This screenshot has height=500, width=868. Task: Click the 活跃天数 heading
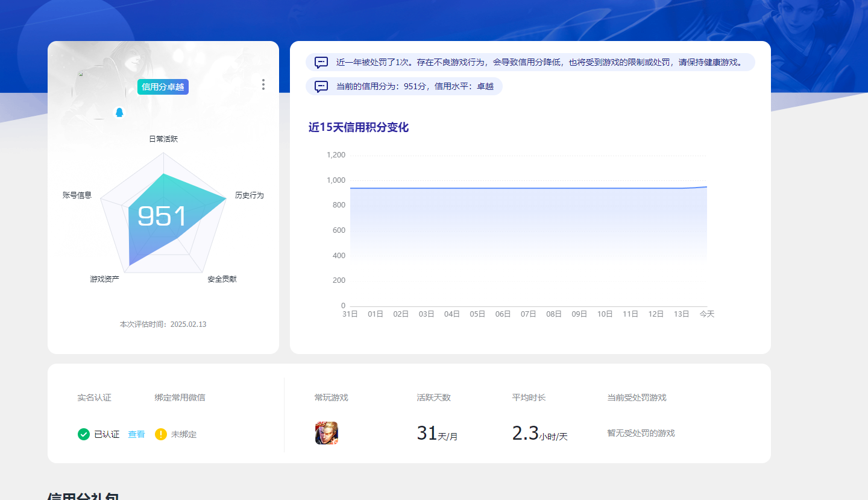coord(433,397)
